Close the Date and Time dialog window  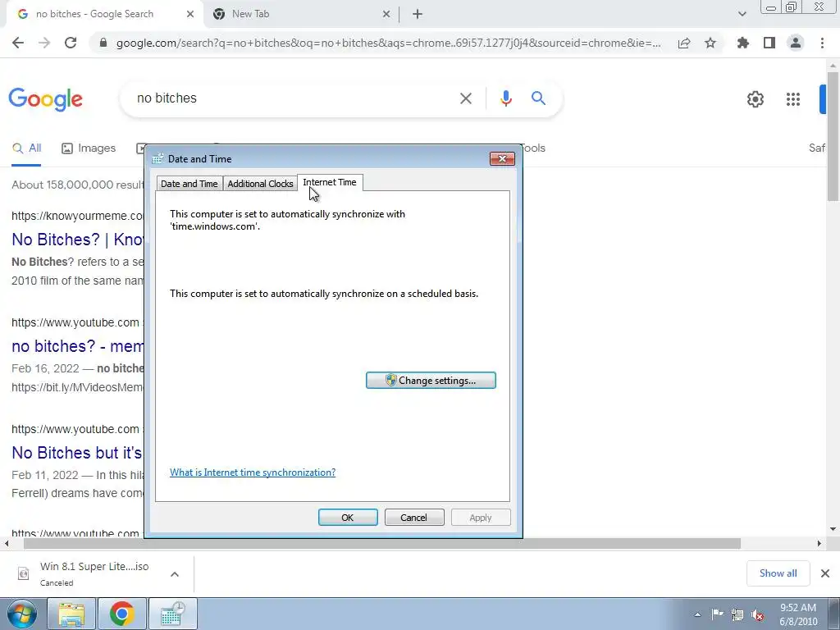(x=502, y=158)
